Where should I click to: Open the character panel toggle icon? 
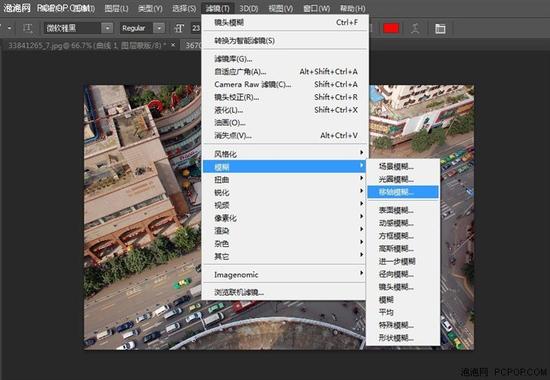pos(440,28)
